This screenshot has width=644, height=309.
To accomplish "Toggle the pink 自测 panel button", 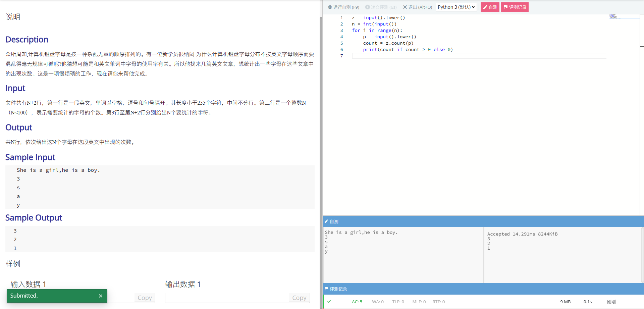I will (490, 7).
